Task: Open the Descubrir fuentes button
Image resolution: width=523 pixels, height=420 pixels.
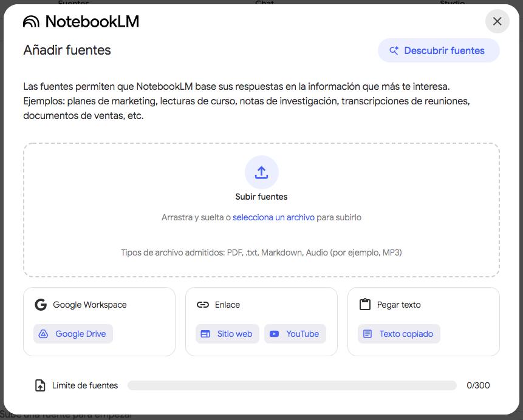Action: tap(439, 50)
